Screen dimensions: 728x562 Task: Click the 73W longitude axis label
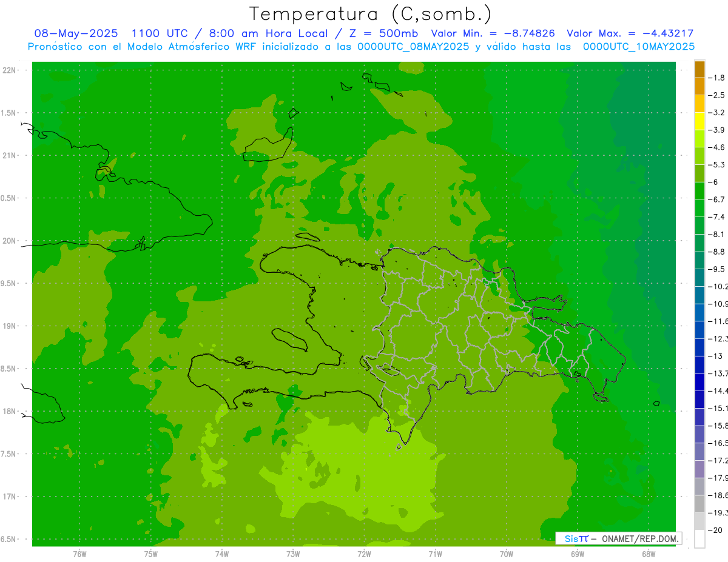(293, 554)
